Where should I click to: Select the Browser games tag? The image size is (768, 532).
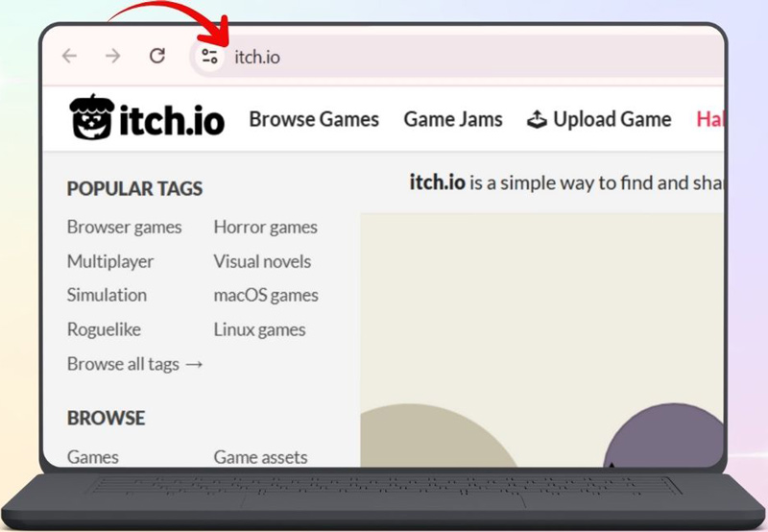coord(124,228)
